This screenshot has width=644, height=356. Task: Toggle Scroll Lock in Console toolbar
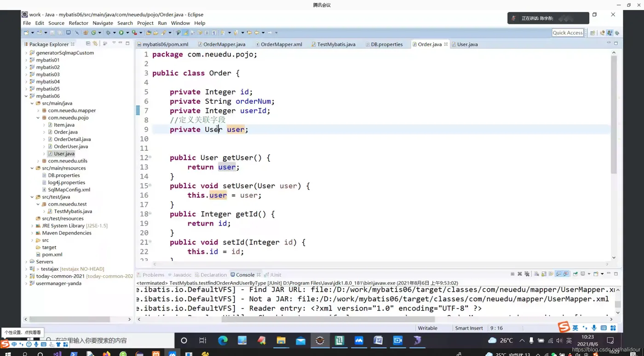pos(544,274)
